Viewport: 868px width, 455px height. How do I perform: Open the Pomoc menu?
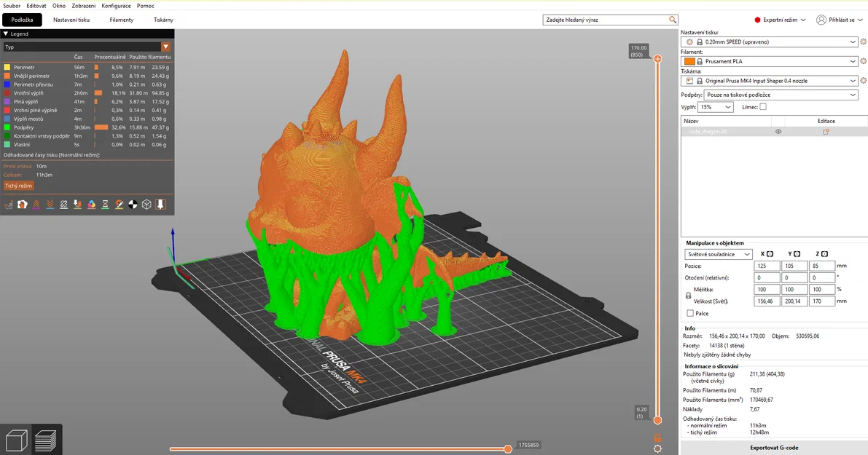(x=146, y=6)
